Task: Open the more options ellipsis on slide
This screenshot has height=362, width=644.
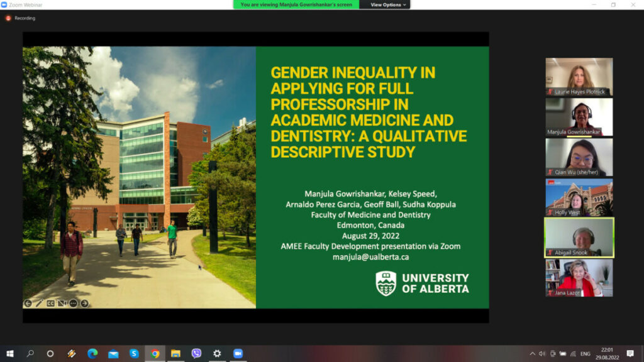Action: [x=73, y=303]
